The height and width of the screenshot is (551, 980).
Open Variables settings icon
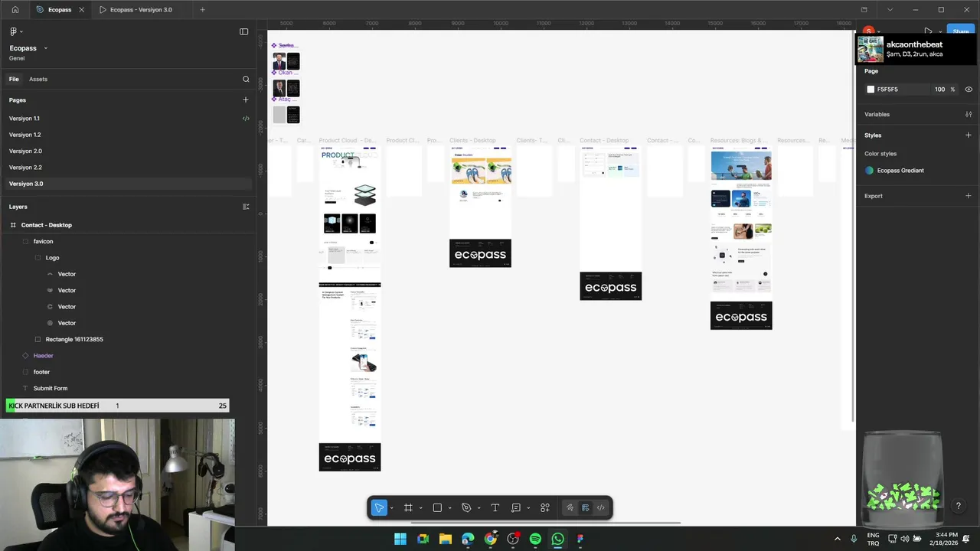pos(969,114)
